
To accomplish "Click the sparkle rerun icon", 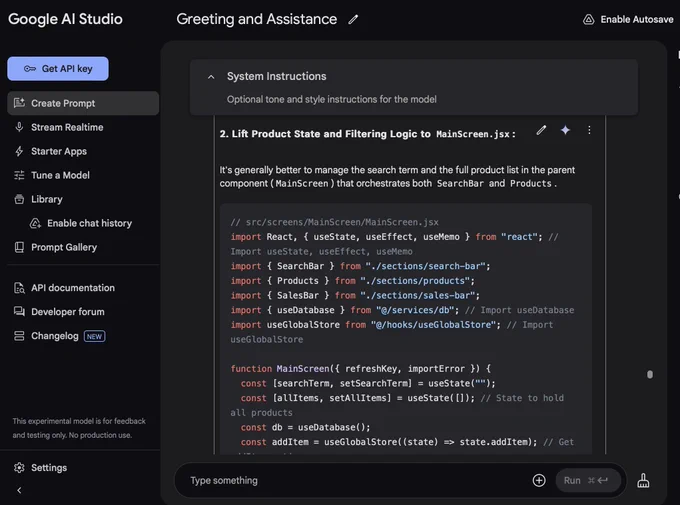I will point(565,130).
